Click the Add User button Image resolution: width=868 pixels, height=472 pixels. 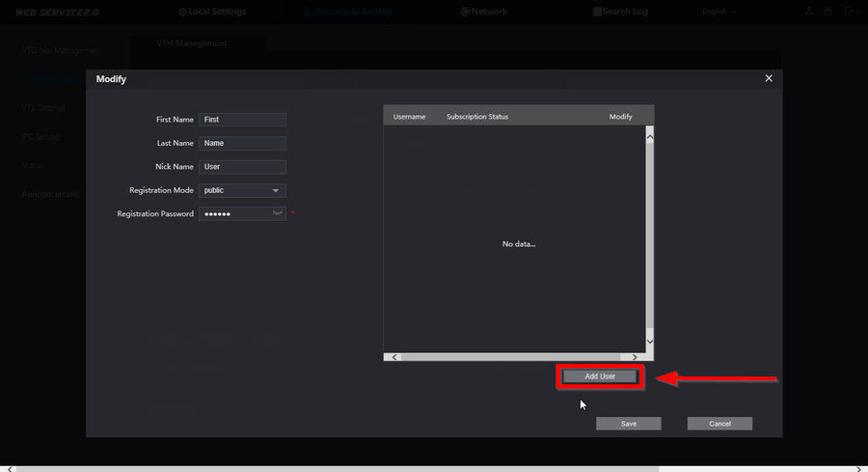(600, 376)
